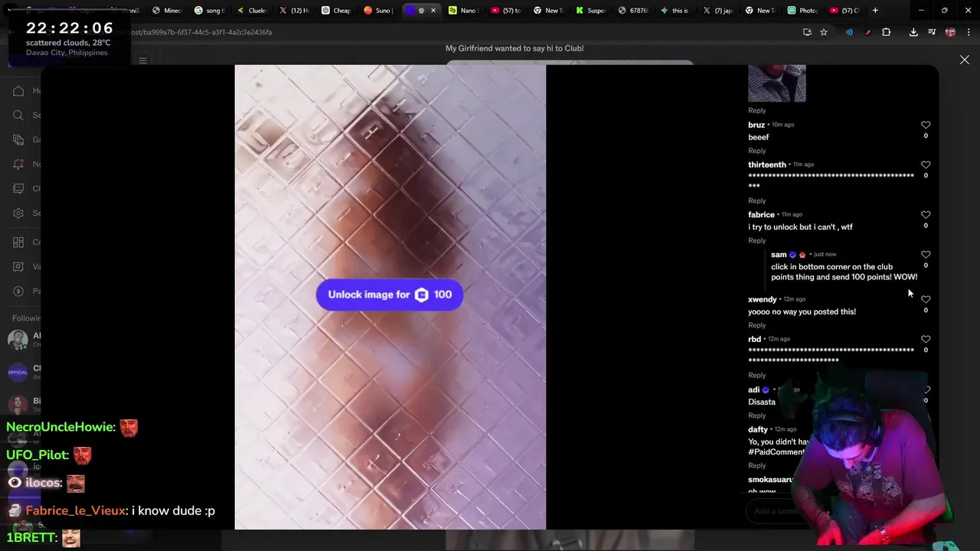This screenshot has width=980, height=551.
Task: Switch to the Suspen browser tab
Action: [590, 11]
